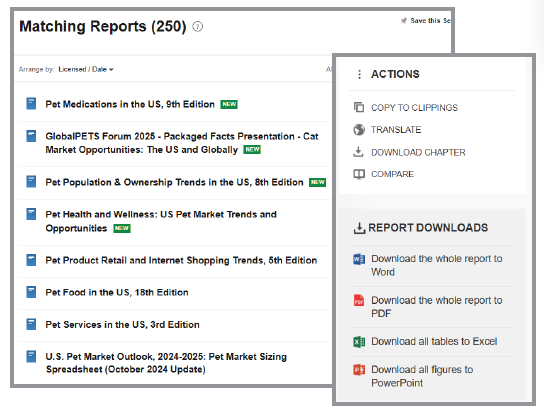
Task: Click the PowerPoint file icon
Action: coord(359,370)
